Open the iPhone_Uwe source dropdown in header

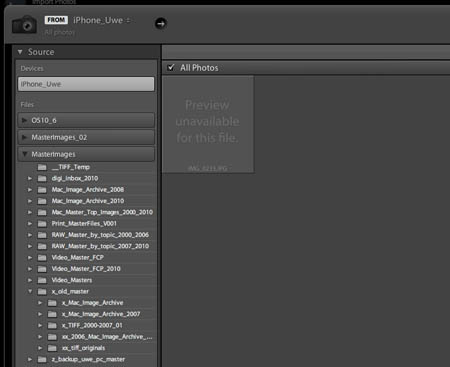(x=102, y=20)
